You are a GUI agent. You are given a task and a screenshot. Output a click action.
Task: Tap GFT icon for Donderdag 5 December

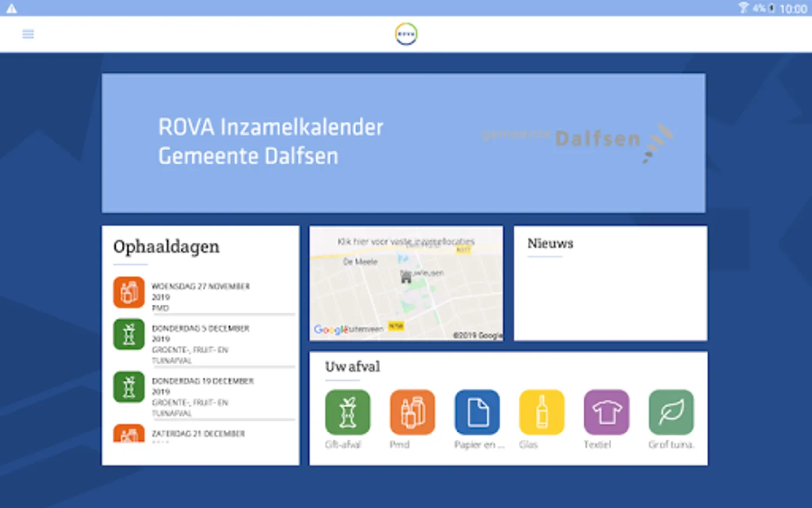[x=129, y=334]
